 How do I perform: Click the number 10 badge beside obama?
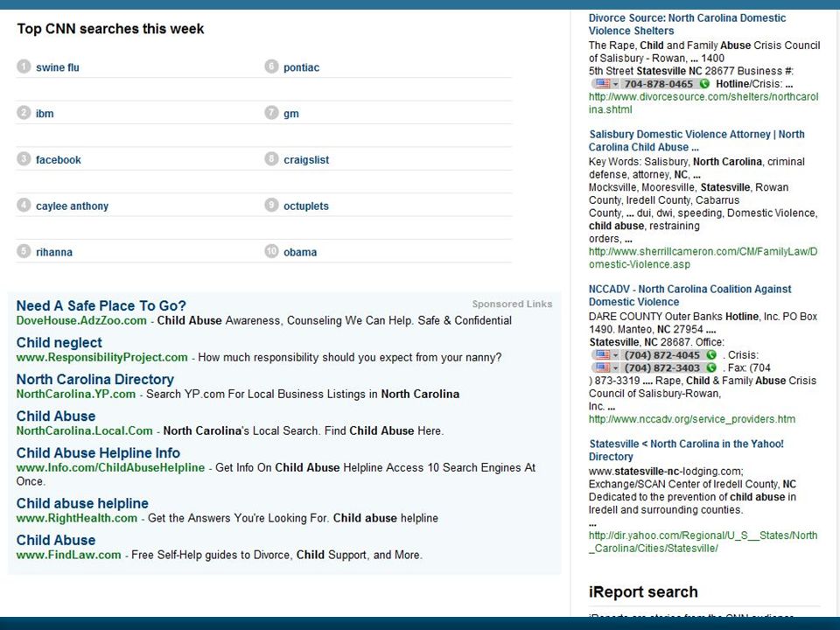[271, 251]
